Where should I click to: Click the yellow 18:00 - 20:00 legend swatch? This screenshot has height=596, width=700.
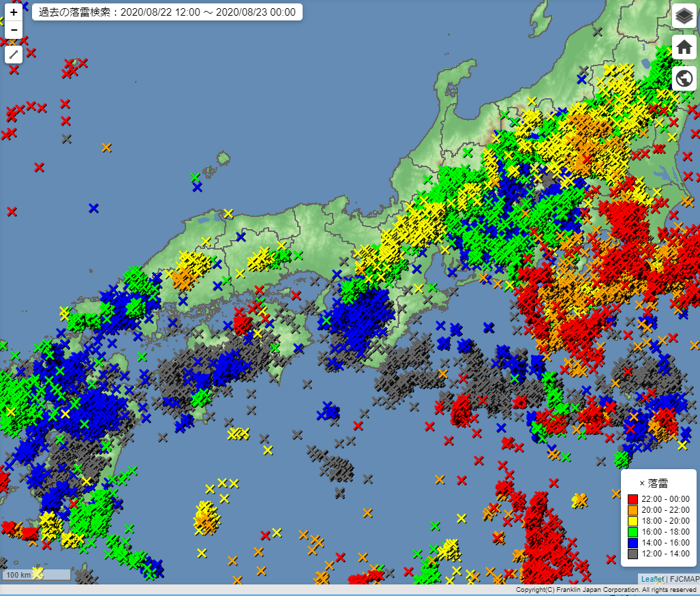(x=633, y=522)
